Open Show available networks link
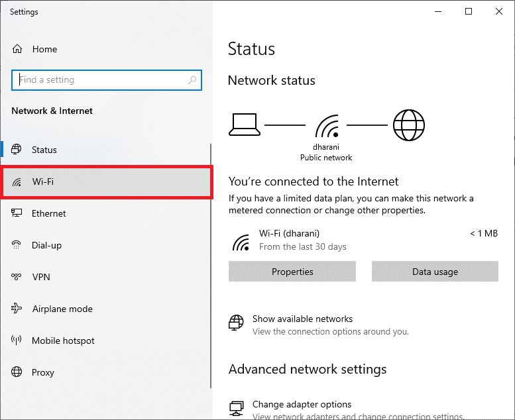This screenshot has height=420, width=515. tap(302, 319)
